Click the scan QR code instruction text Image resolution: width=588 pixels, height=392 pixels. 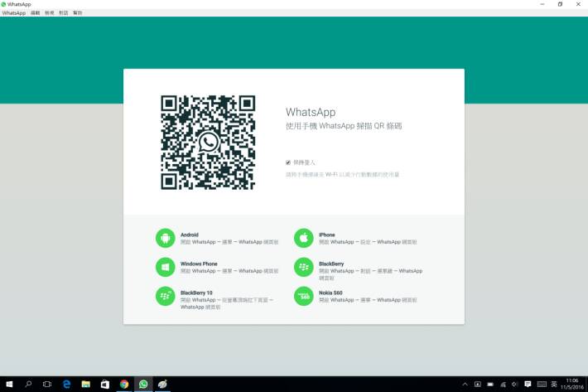[x=344, y=126]
